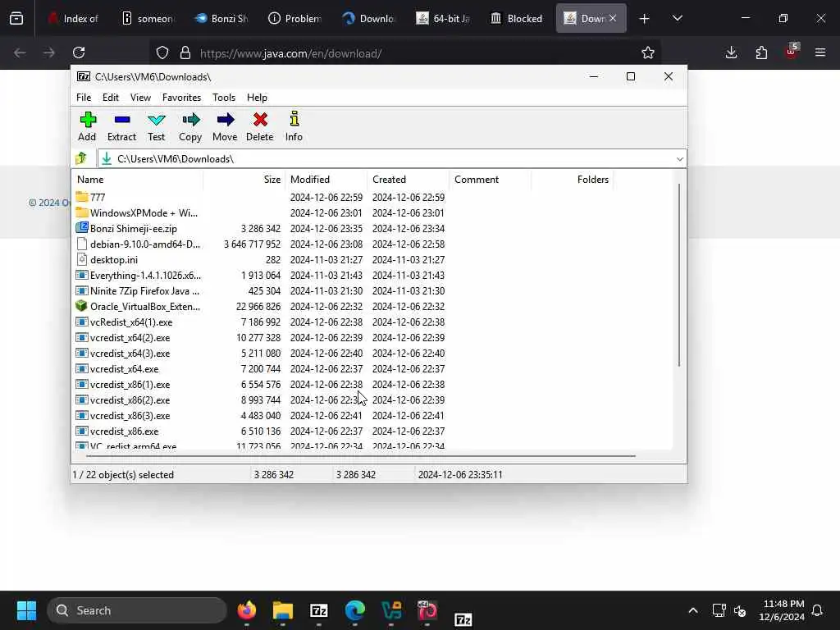
Task: Select the 777 folder icon
Action: 81,197
